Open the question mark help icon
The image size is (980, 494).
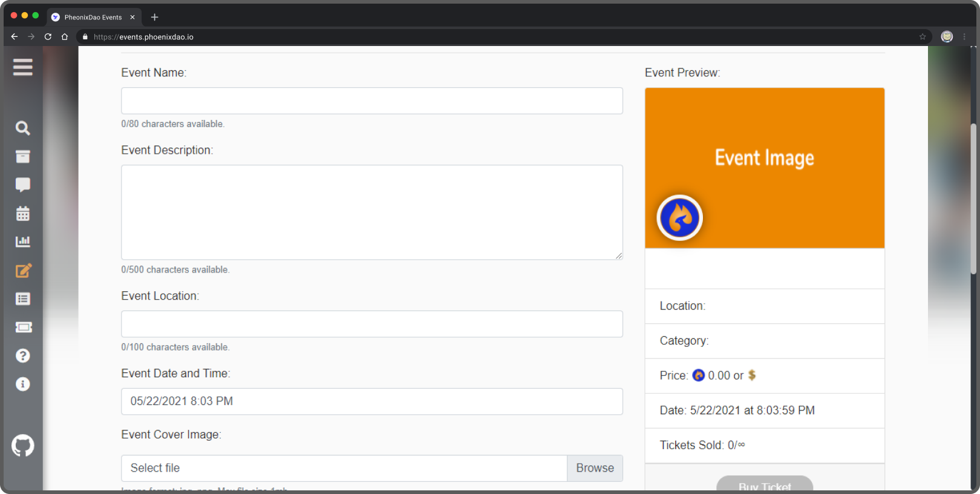(22, 355)
